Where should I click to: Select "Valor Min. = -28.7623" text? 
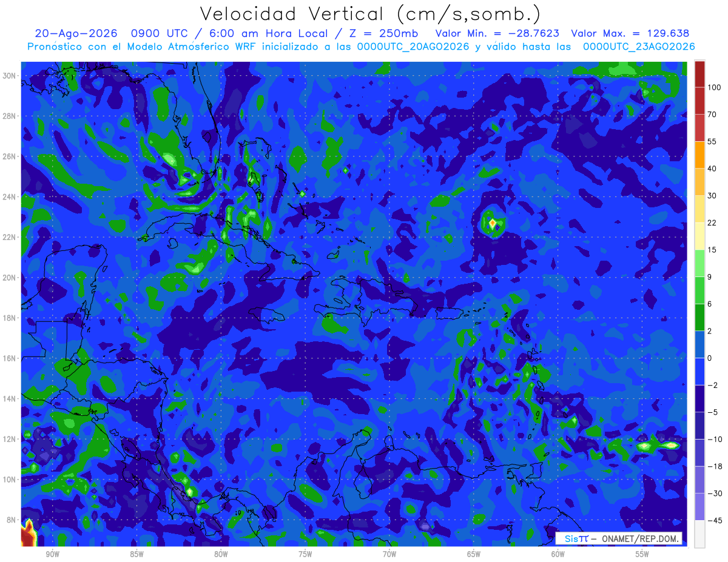click(x=497, y=33)
